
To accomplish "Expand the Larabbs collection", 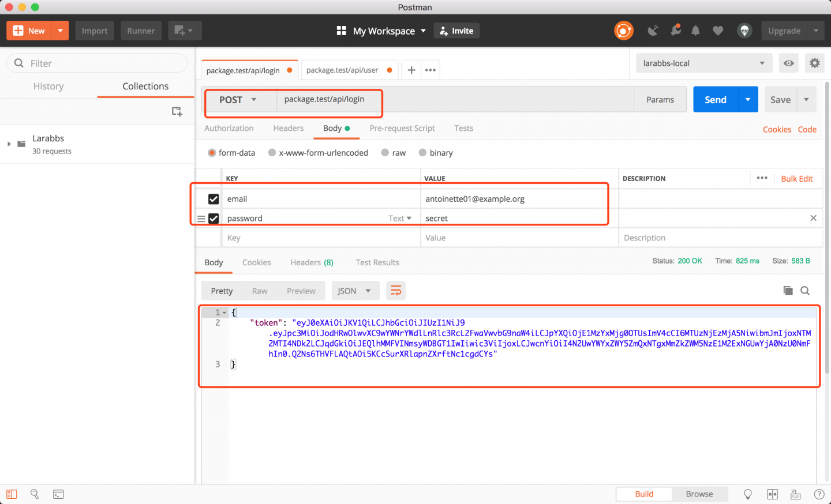I will tap(9, 144).
